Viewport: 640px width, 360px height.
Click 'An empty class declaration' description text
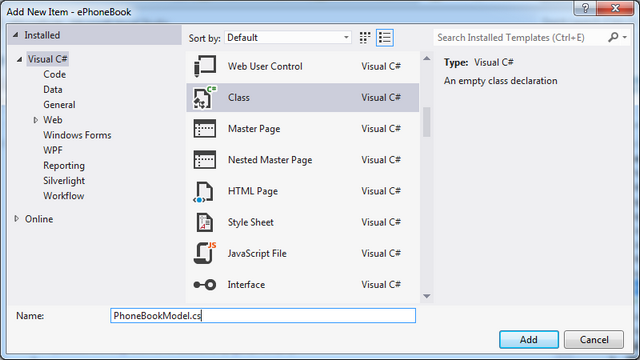(500, 81)
